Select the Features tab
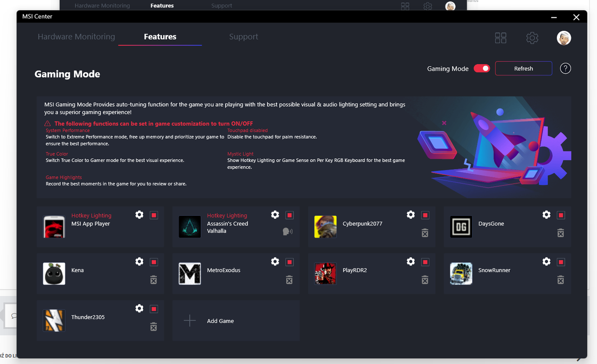 [x=160, y=36]
